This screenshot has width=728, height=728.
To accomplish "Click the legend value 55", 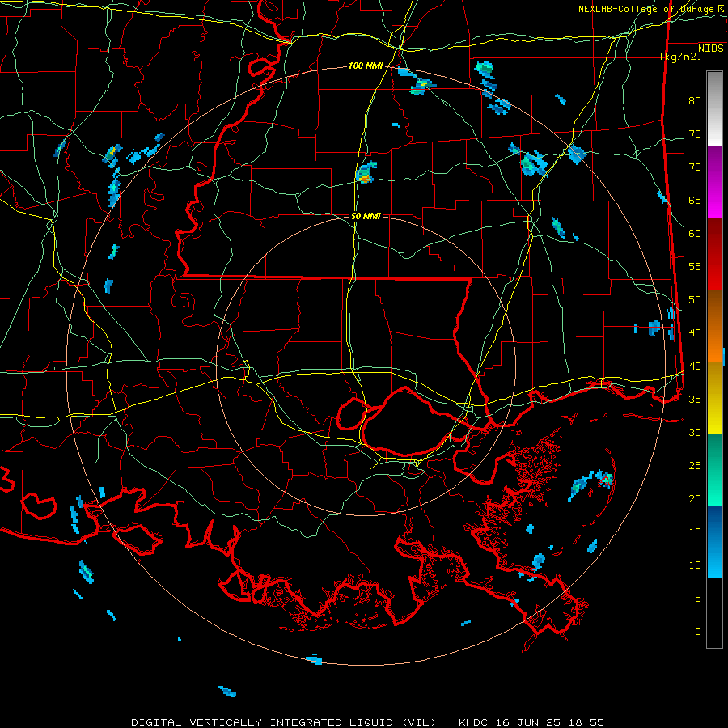I will click(695, 266).
